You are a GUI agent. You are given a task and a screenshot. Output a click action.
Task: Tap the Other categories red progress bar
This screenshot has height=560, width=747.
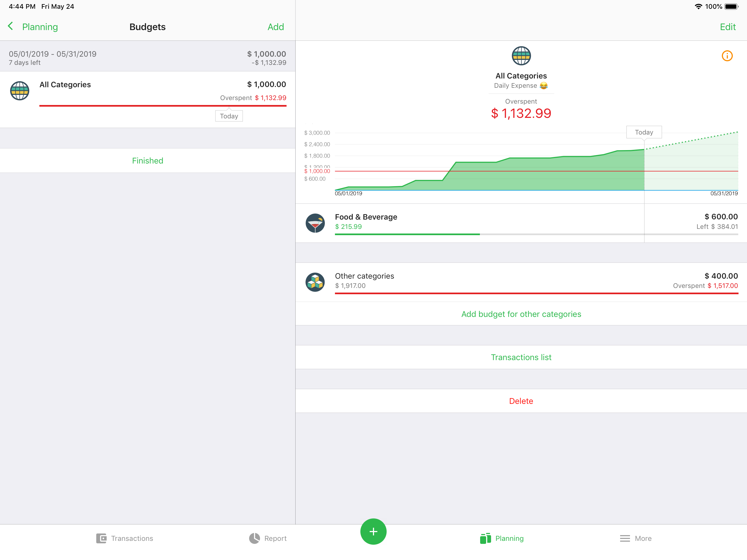click(536, 293)
